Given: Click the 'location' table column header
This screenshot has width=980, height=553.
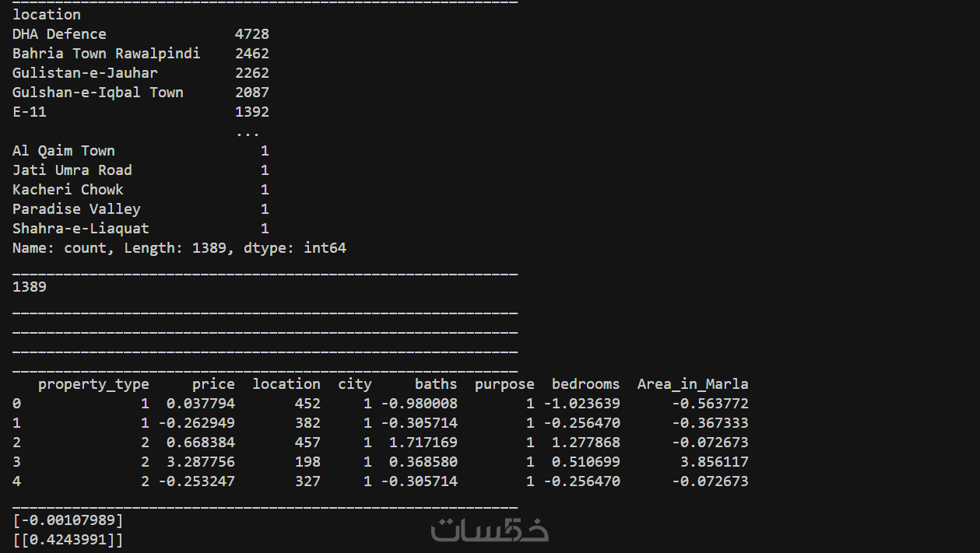Looking at the screenshot, I should point(286,384).
